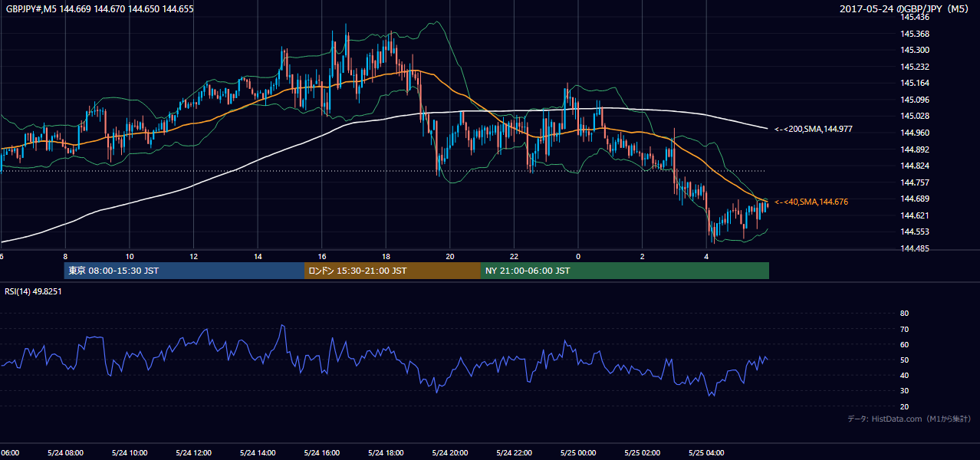The width and height of the screenshot is (980, 460).
Task: Click the date label 5/24 22:00
Action: (515, 453)
